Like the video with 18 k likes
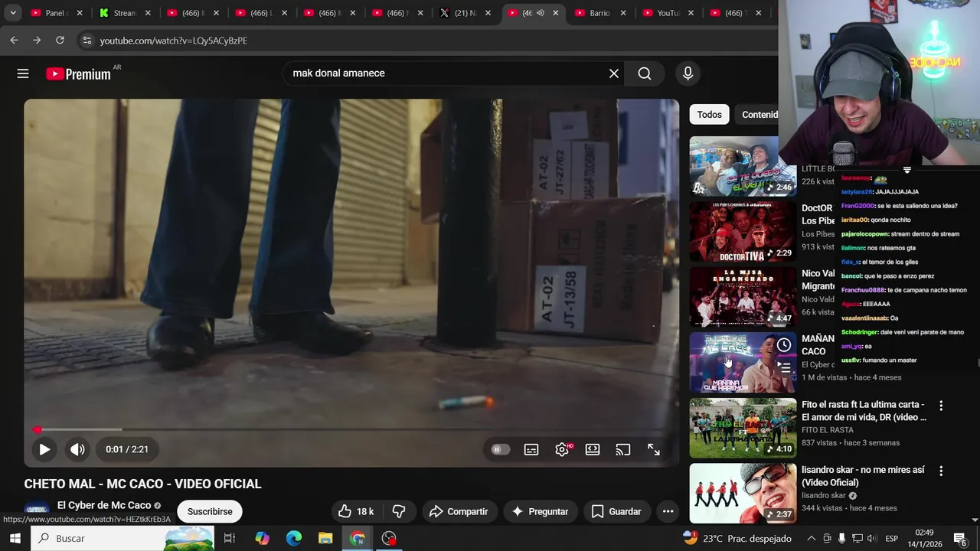Viewport: 980px width, 551px height. (356, 511)
